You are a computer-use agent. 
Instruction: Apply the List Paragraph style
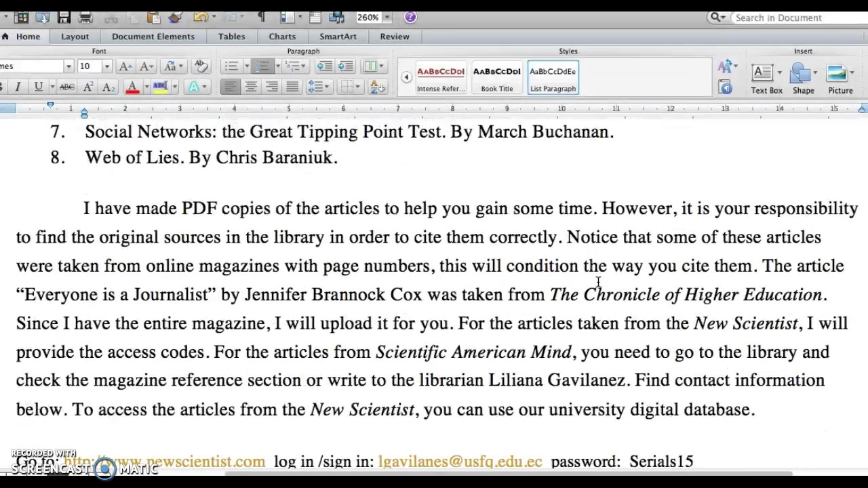tap(553, 78)
